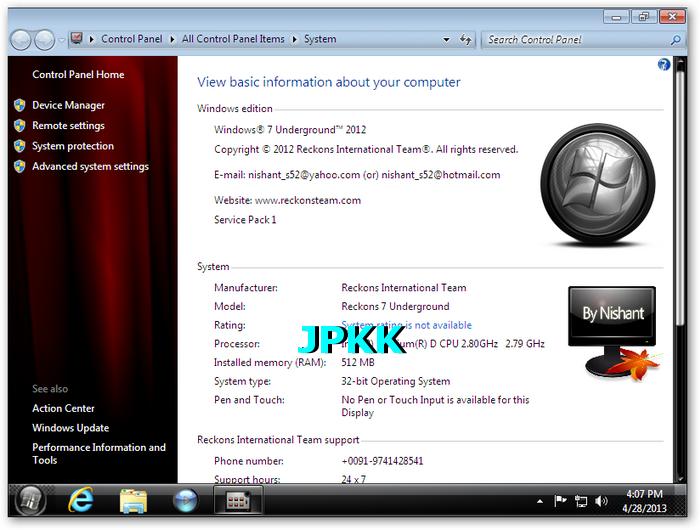Open System protection link

73,146
